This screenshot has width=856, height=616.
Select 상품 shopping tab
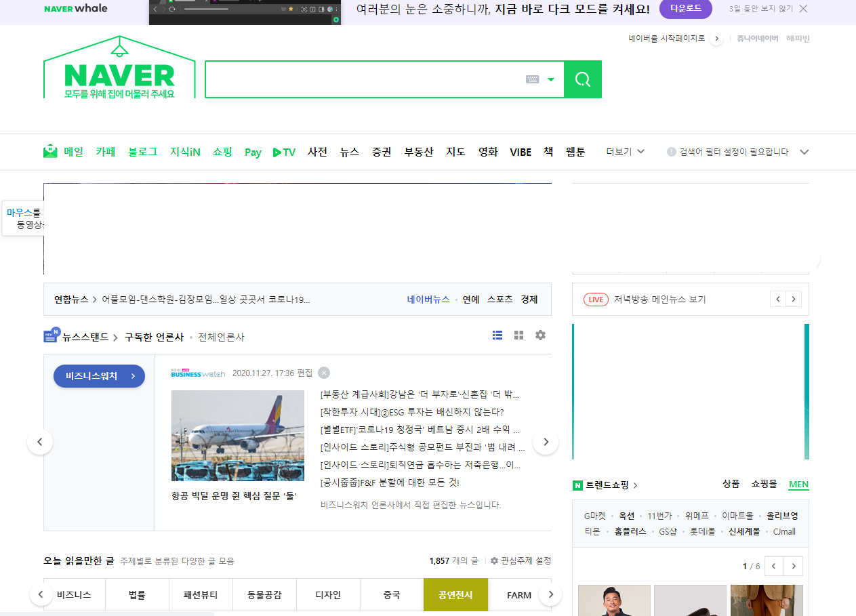[x=731, y=485]
